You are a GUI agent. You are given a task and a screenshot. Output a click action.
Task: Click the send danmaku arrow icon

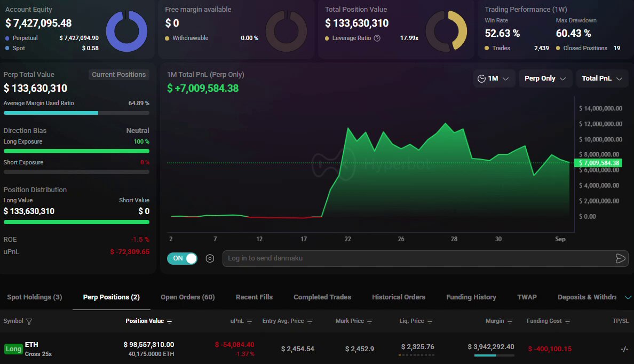(620, 258)
